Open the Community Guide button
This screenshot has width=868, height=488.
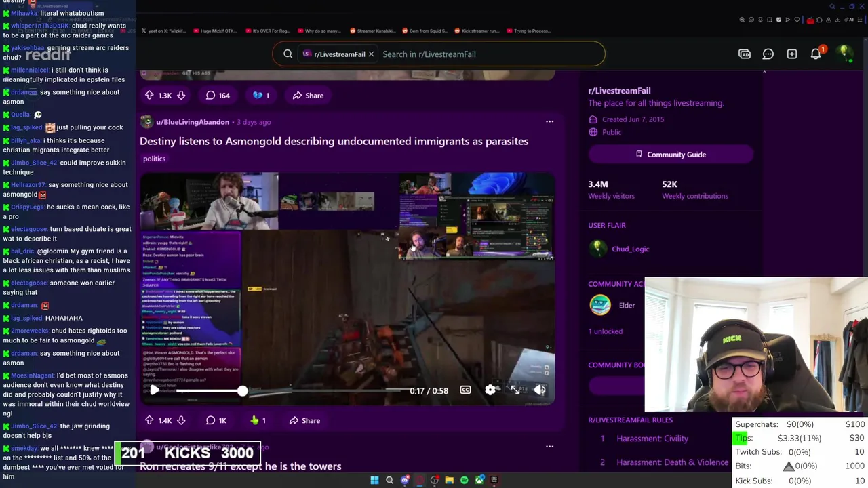[671, 155]
